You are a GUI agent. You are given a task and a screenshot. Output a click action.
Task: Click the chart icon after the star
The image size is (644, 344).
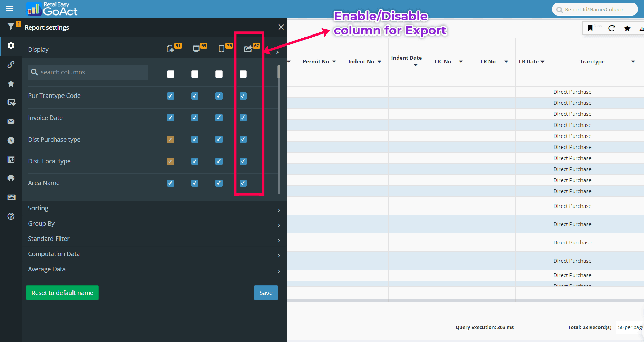tap(641, 28)
